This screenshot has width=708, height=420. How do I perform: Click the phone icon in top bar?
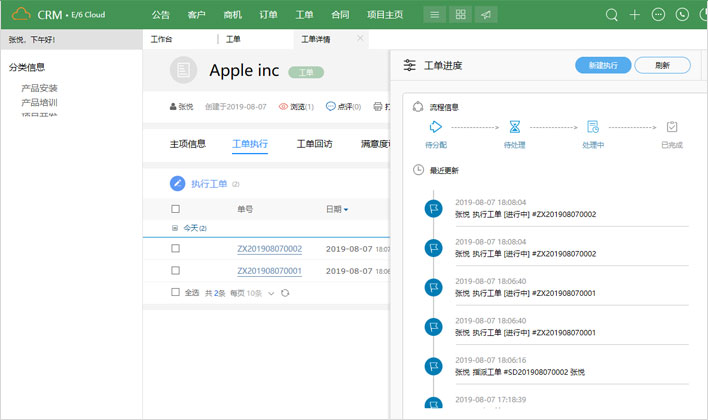tap(683, 15)
